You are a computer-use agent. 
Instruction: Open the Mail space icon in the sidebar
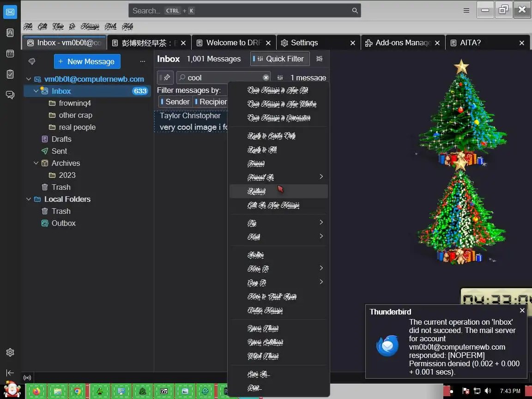click(x=10, y=12)
